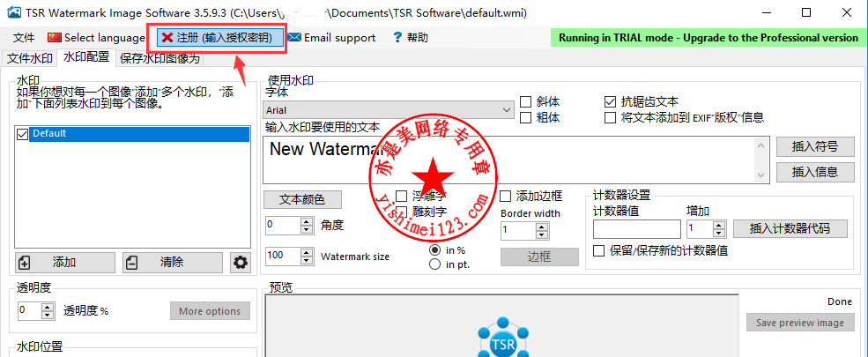
Task: Click the red X register icon
Action: 167,38
